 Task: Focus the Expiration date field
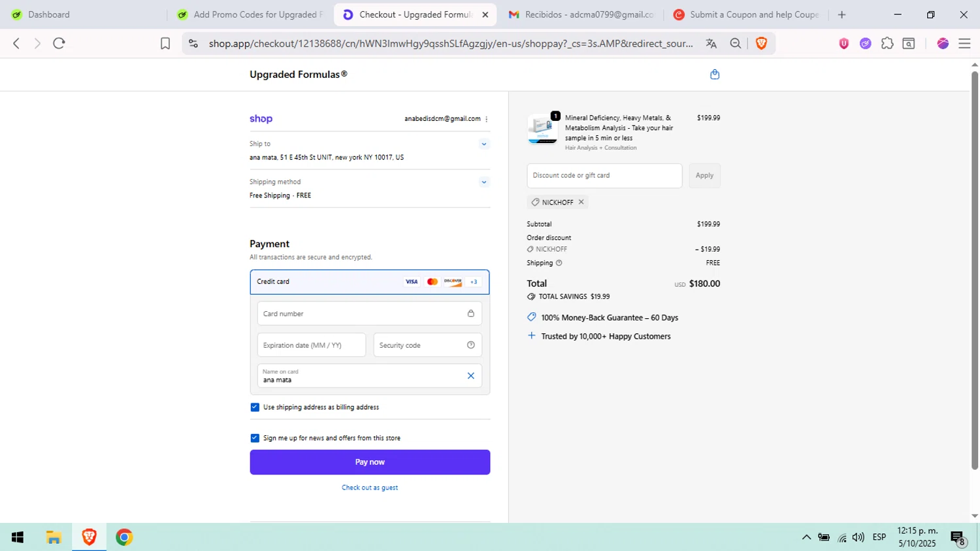[x=312, y=345]
